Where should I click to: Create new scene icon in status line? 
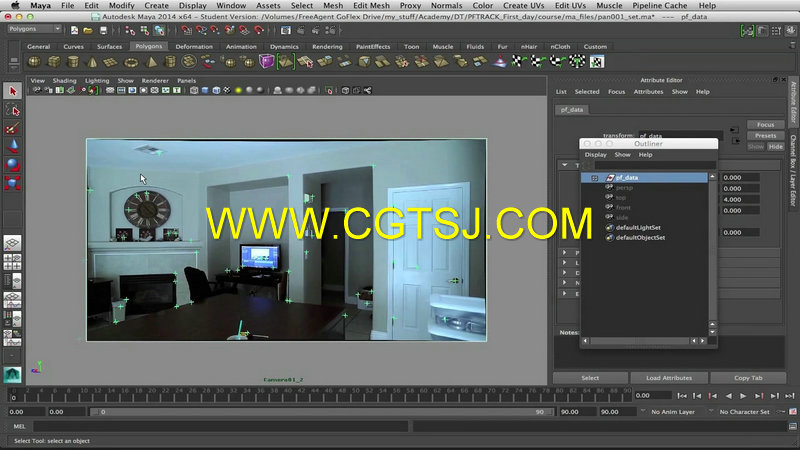click(x=74, y=31)
